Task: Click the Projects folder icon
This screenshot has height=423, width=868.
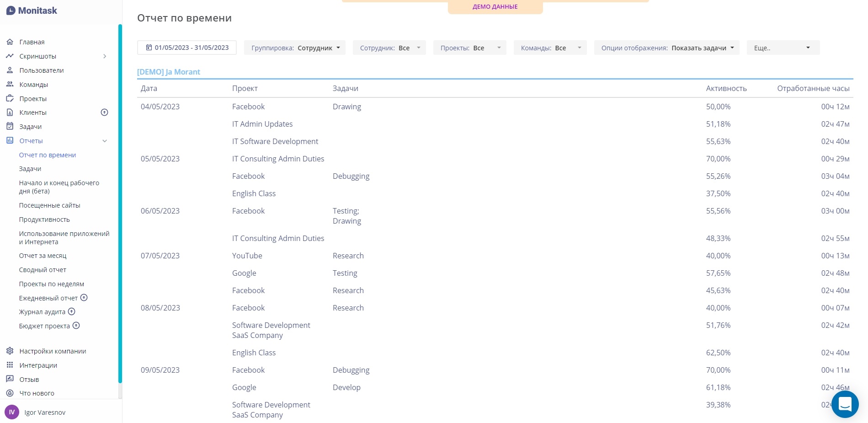Action: pos(10,99)
